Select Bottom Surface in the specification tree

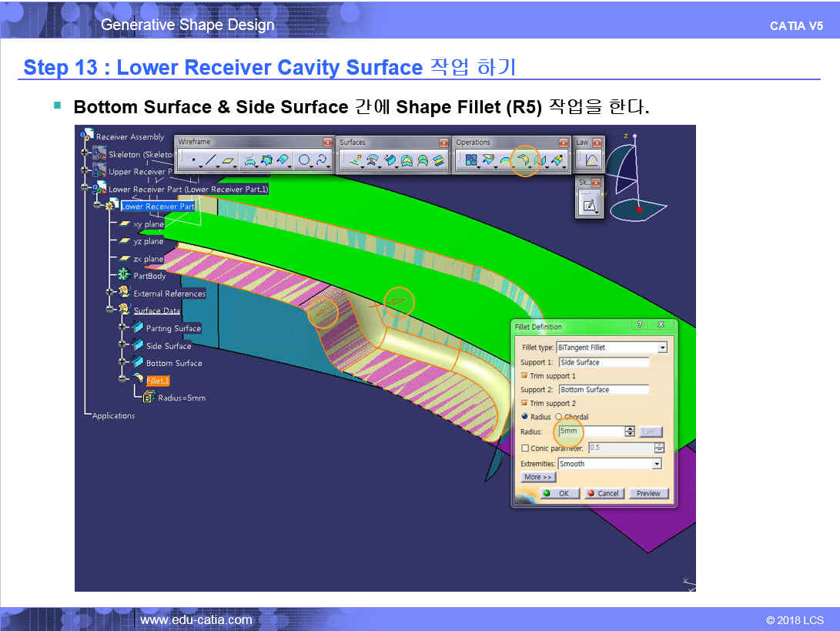coord(173,363)
